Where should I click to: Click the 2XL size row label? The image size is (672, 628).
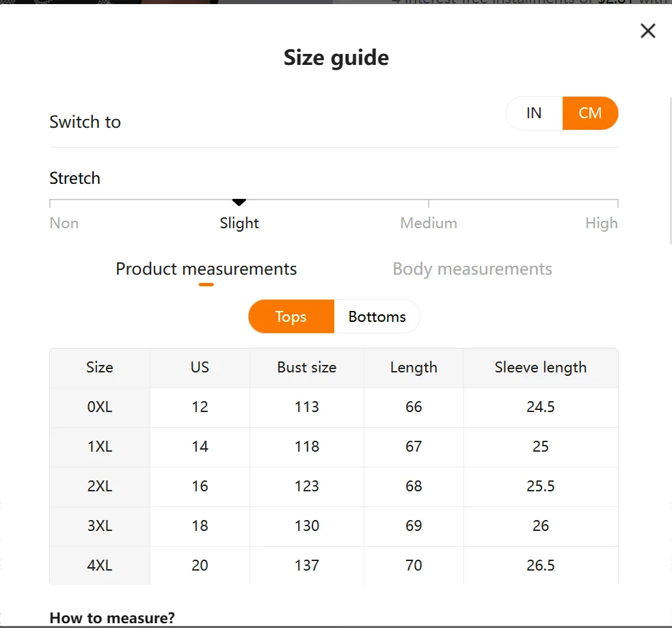[x=100, y=487]
